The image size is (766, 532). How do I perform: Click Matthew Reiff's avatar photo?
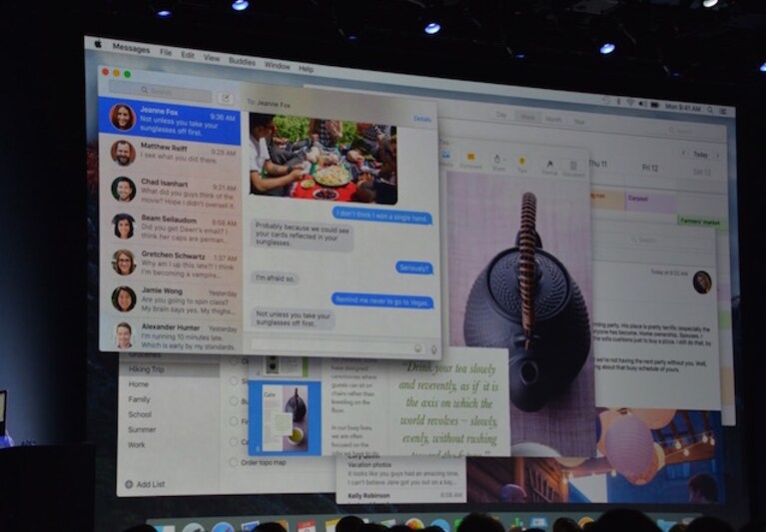[x=123, y=154]
